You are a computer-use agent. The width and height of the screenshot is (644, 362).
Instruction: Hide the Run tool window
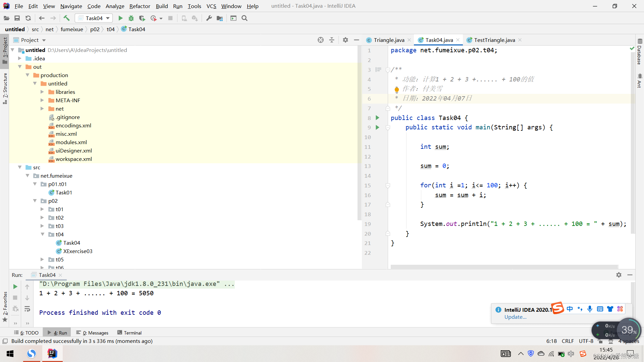coord(630,275)
